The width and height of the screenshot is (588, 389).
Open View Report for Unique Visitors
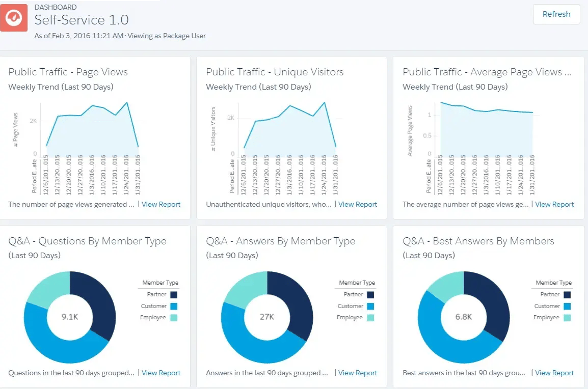(358, 204)
